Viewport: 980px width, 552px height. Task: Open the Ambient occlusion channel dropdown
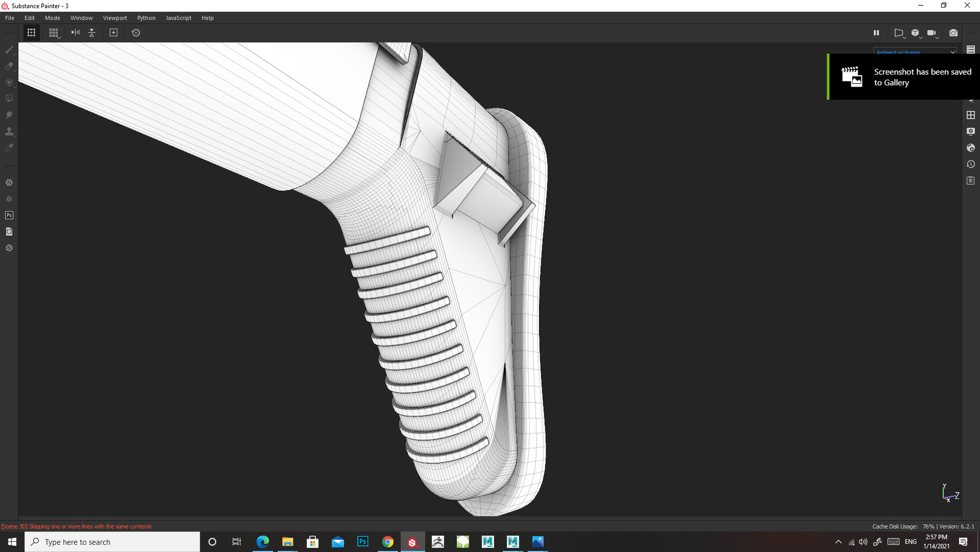pyautogui.click(x=915, y=52)
